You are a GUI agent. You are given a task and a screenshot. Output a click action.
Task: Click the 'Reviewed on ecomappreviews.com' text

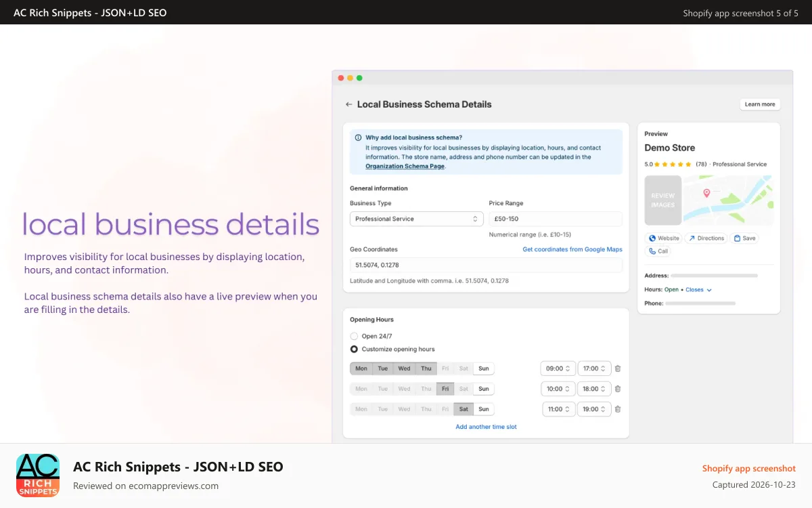coord(145,486)
